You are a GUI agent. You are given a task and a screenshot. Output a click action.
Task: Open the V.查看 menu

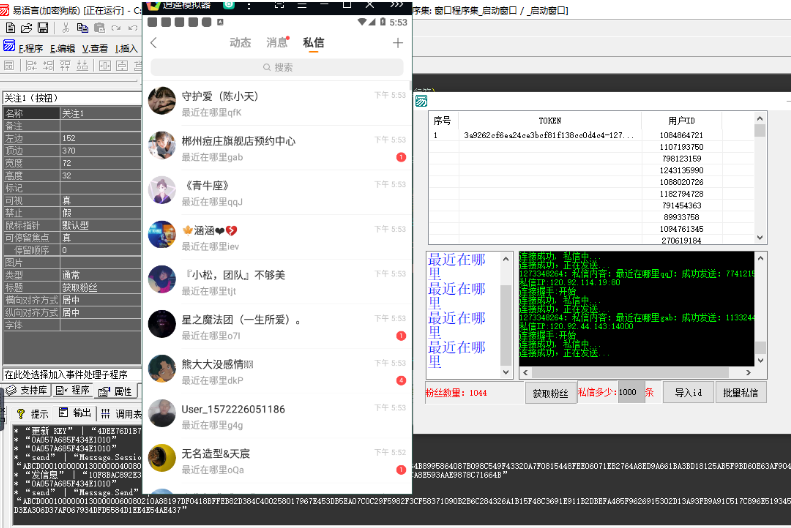click(x=95, y=48)
